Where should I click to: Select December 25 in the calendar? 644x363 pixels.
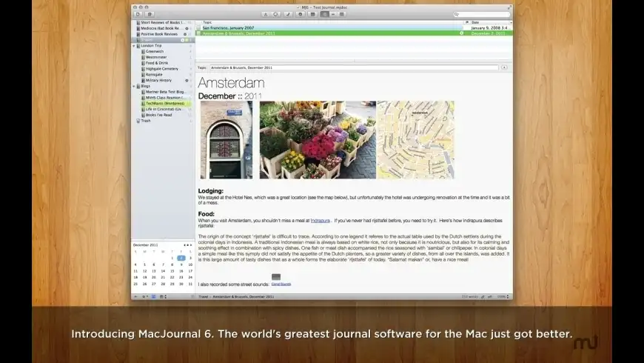(x=135, y=284)
